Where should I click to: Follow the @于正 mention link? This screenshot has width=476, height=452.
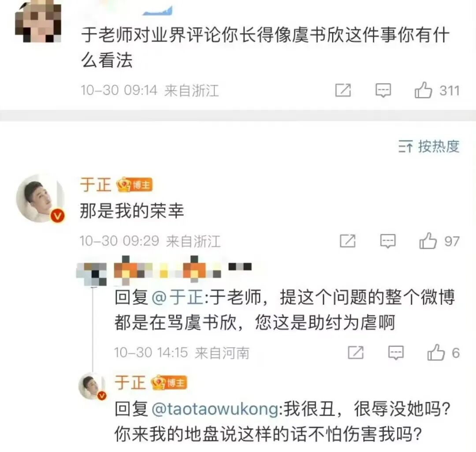[177, 297]
